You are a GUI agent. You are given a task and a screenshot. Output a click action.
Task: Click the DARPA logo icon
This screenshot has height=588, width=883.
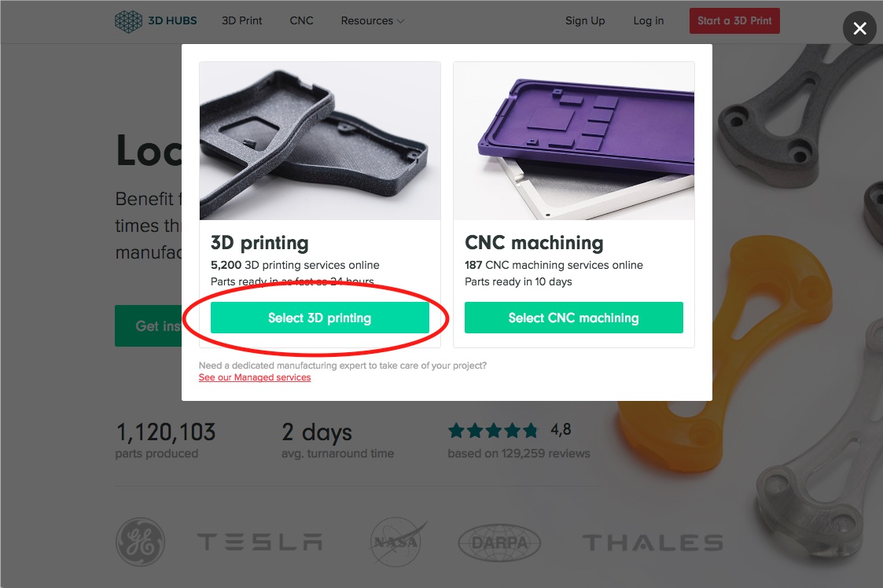pyautogui.click(x=499, y=542)
